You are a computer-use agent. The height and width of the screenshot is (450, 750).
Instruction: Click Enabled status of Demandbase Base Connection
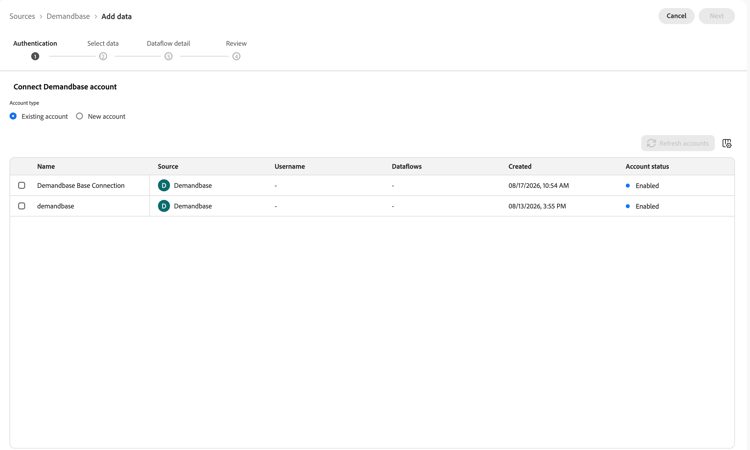click(647, 186)
